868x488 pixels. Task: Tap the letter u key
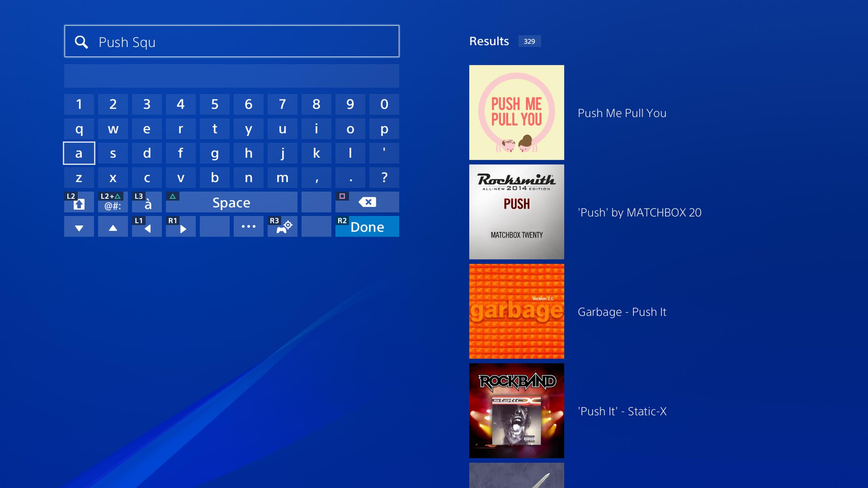point(282,129)
